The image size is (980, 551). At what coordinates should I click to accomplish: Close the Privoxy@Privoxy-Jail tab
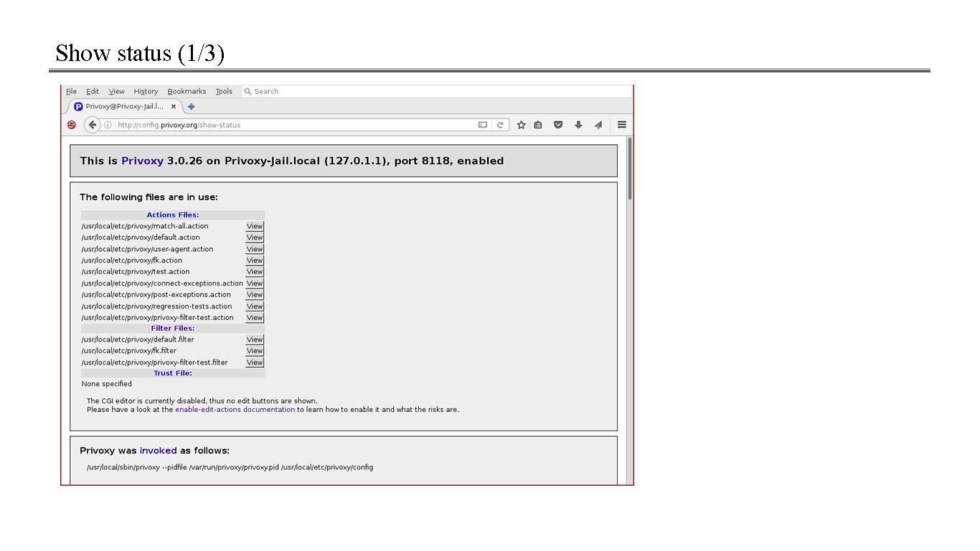point(174,106)
